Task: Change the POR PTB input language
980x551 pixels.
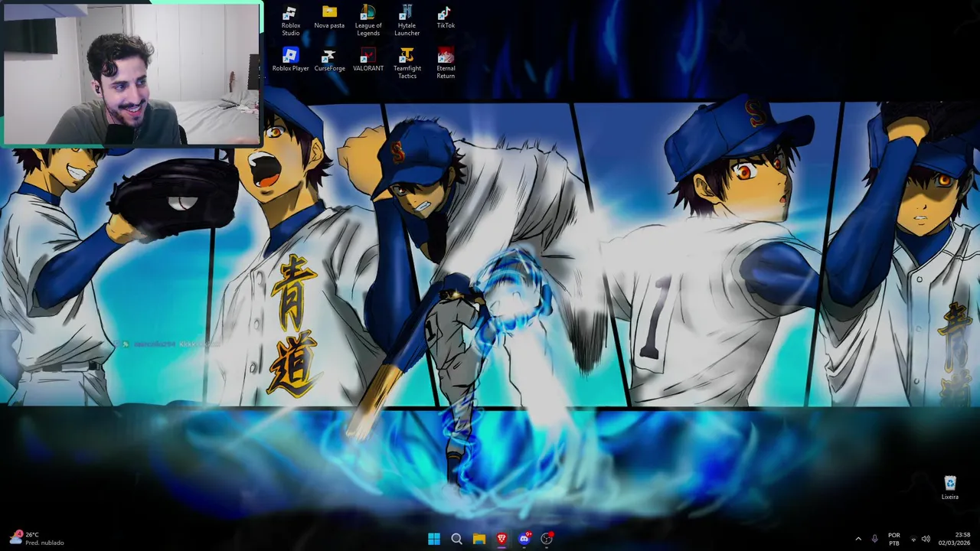Action: (x=893, y=539)
